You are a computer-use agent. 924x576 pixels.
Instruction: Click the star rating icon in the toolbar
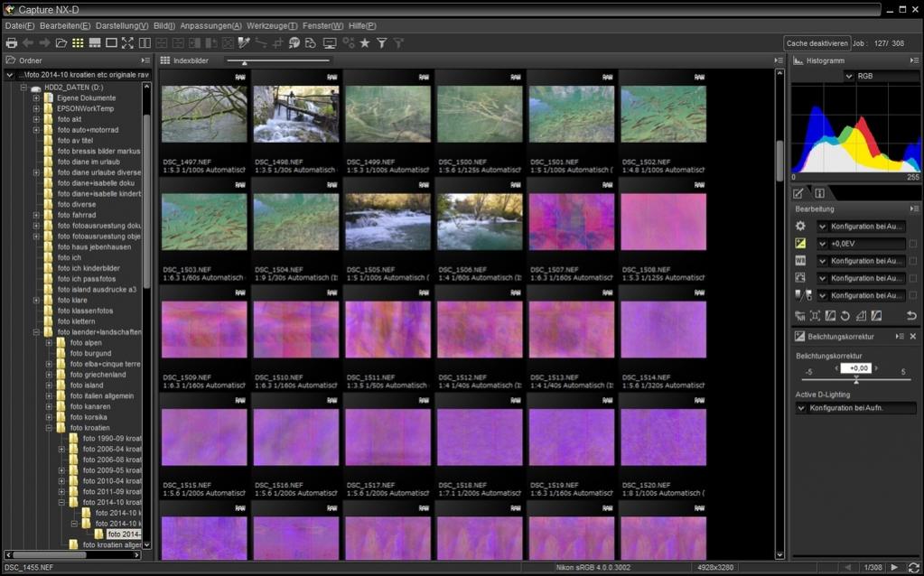coord(365,43)
